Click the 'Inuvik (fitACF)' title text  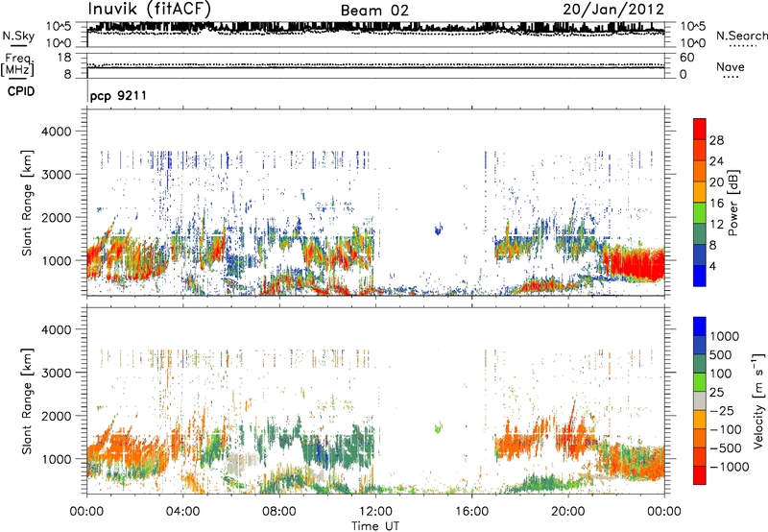(150, 10)
